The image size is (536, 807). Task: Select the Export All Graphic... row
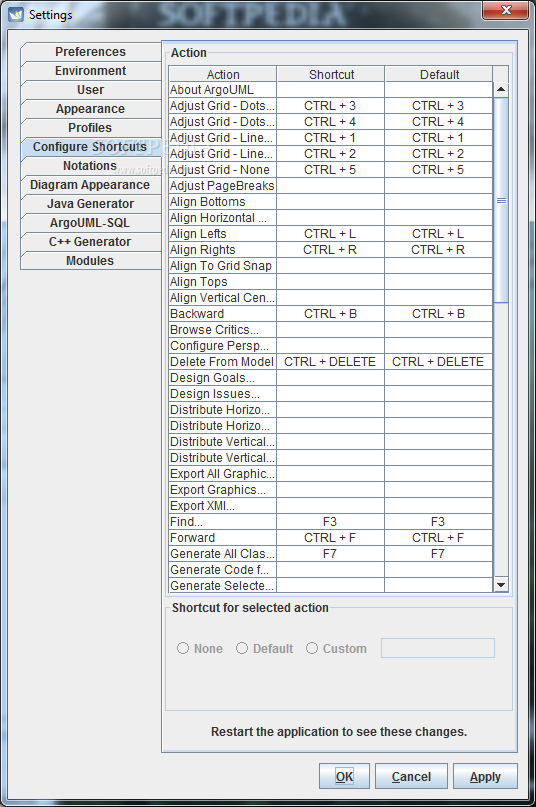click(x=331, y=473)
